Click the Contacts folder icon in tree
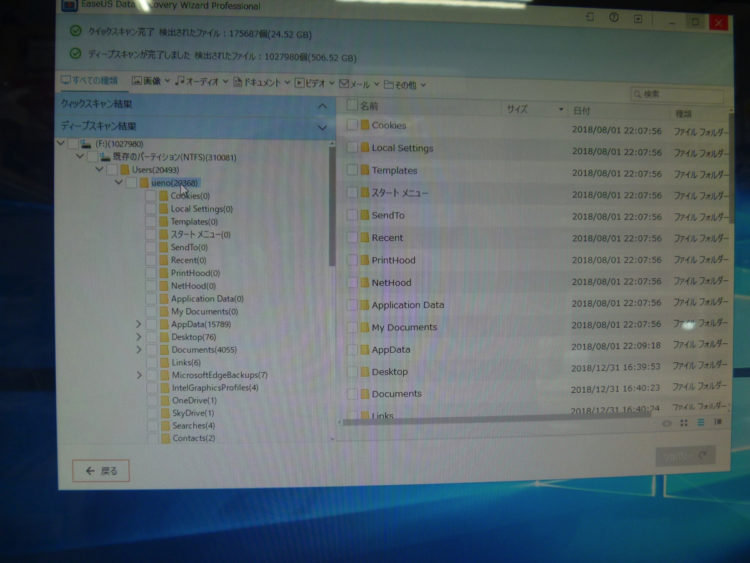Image resolution: width=750 pixels, height=563 pixels. pyautogui.click(x=165, y=438)
